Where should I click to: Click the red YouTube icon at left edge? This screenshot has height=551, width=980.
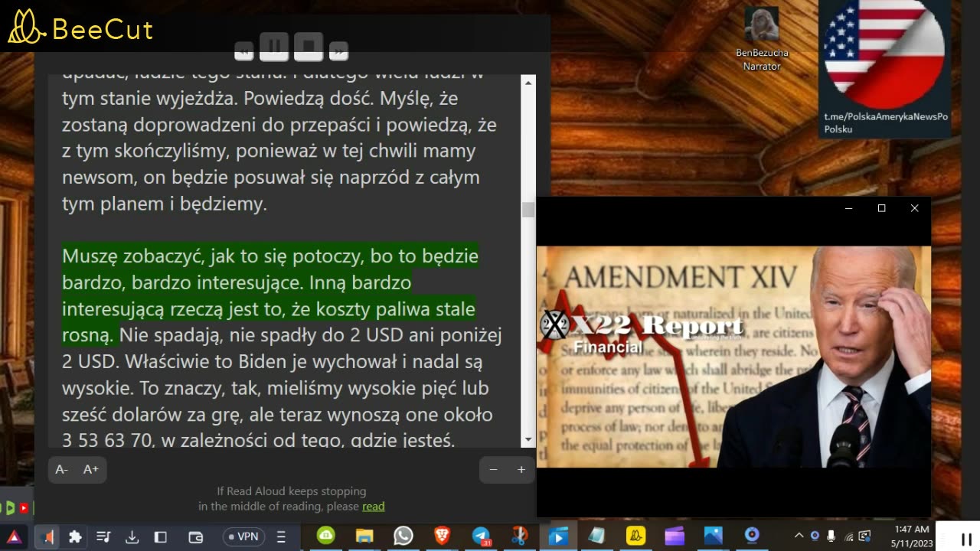click(x=24, y=507)
